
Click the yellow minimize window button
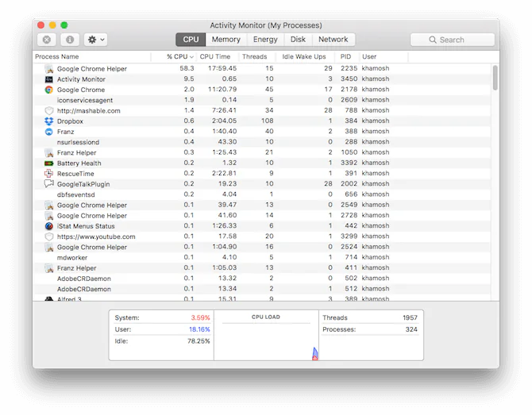pos(52,25)
